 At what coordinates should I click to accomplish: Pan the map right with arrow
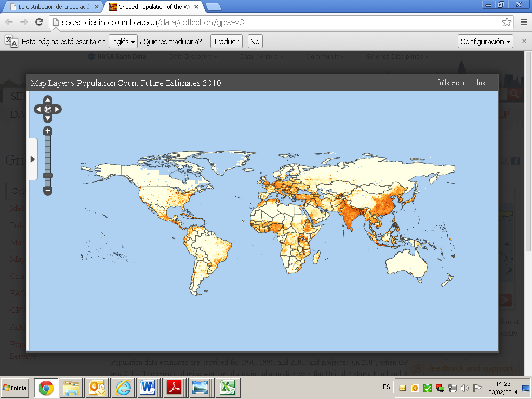[x=58, y=109]
